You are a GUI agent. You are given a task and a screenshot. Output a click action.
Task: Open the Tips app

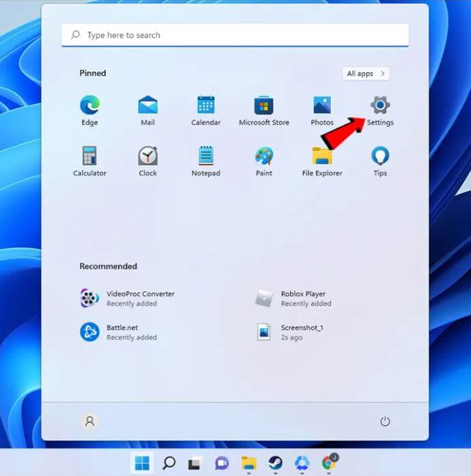pos(380,161)
